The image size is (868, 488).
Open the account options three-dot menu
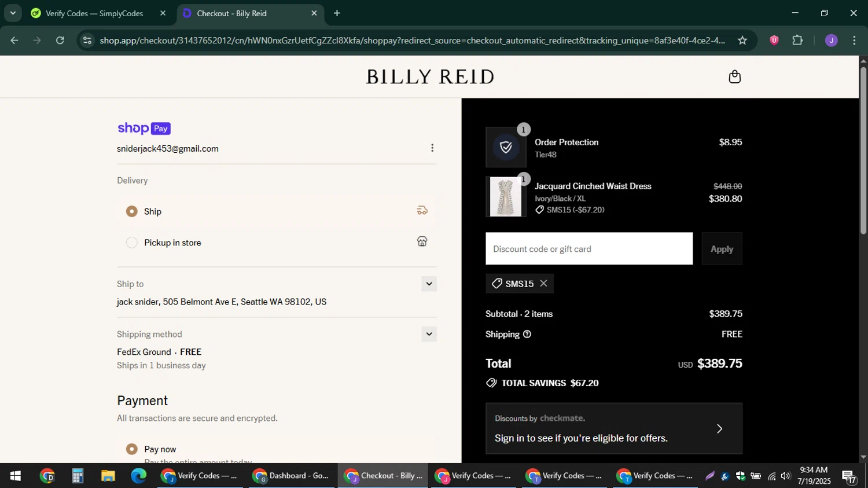pos(432,148)
